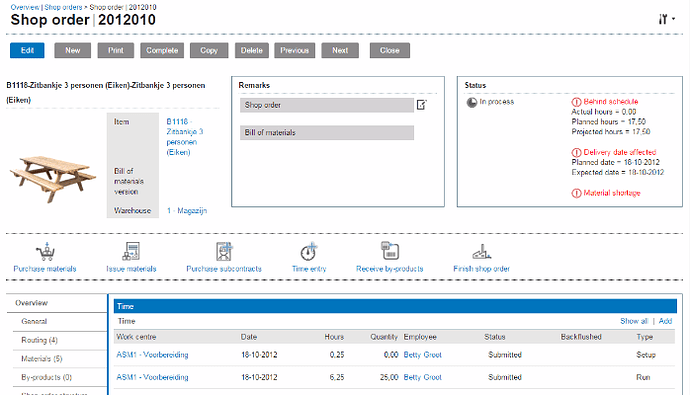
Task: Mark the shop order Complete
Action: tap(162, 50)
